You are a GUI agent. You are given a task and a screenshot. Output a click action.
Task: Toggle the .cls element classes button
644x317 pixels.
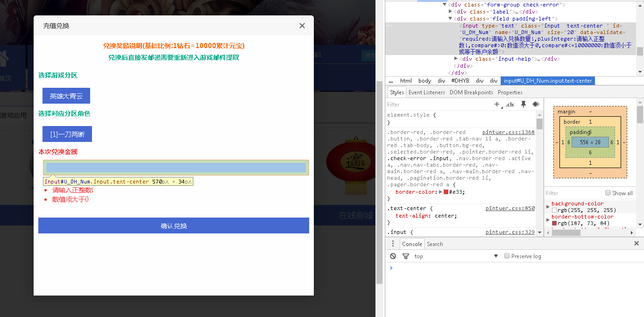click(x=510, y=105)
